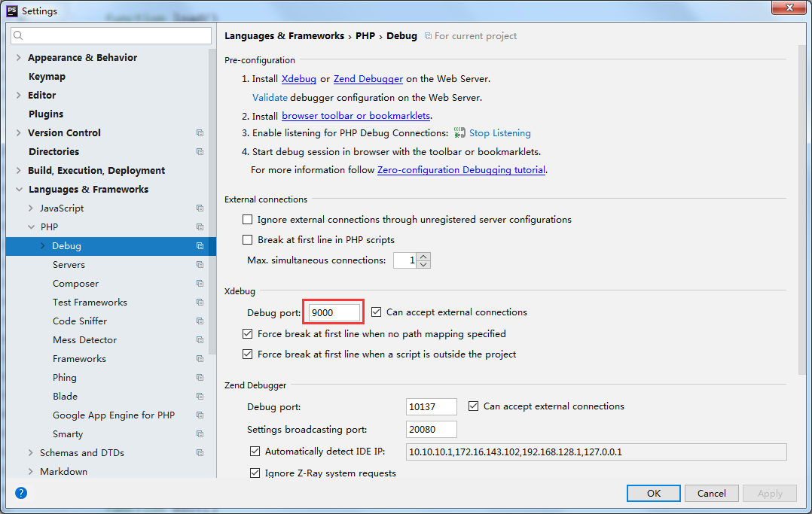Click the search magnifier icon in settings
This screenshot has width=812, height=514.
(18, 35)
